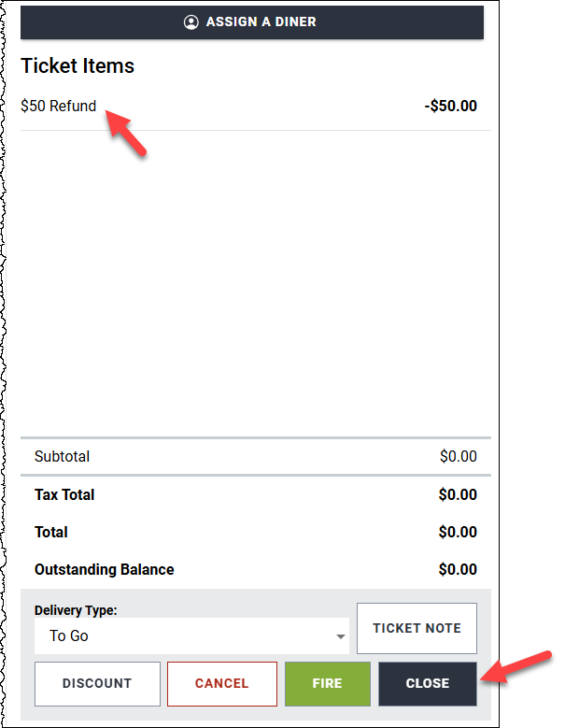Screen dimensions: 565x728
Task: Open the Ticket Note button
Action: point(417,628)
